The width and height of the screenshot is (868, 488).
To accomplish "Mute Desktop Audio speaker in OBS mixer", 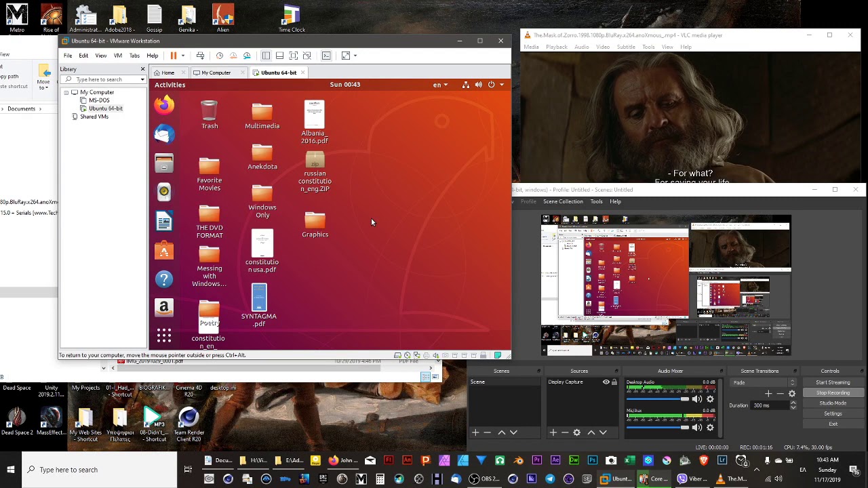I will [x=696, y=399].
